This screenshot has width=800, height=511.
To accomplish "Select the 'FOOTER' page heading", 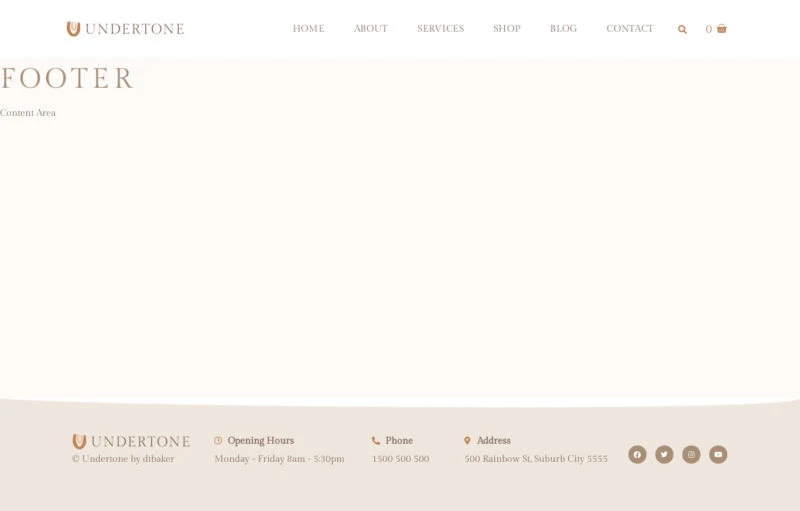I will click(x=67, y=78).
